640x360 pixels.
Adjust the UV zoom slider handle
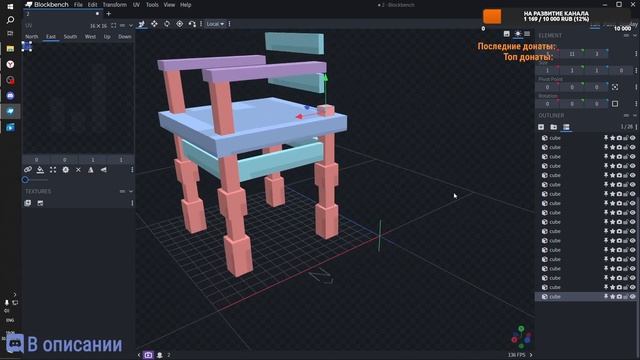pyautogui.click(x=25, y=180)
